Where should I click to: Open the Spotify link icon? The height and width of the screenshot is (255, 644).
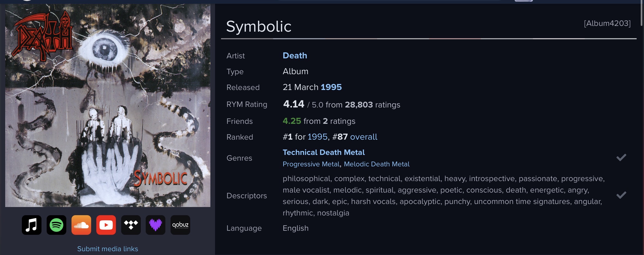coord(56,225)
